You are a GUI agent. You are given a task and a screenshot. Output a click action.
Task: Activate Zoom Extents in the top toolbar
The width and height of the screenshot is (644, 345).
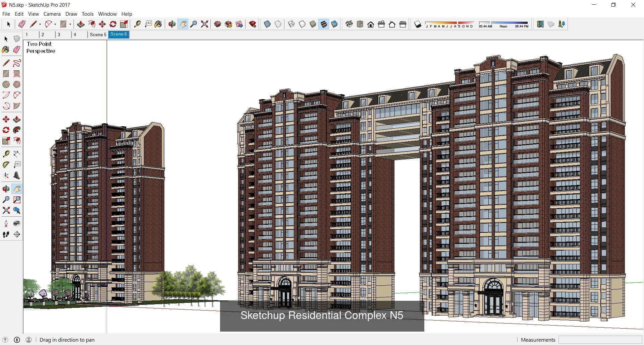[x=204, y=24]
